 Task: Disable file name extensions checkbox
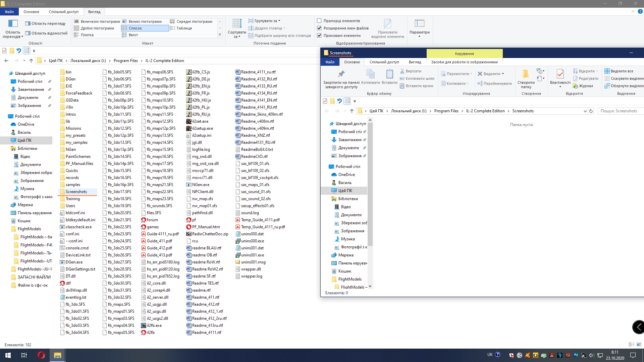pos(319,28)
